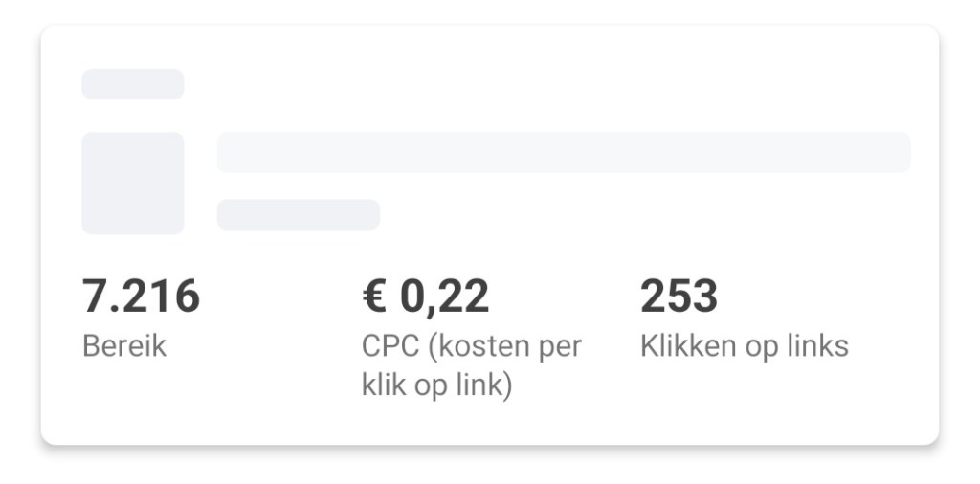Select the Klikken op links label

tap(744, 345)
